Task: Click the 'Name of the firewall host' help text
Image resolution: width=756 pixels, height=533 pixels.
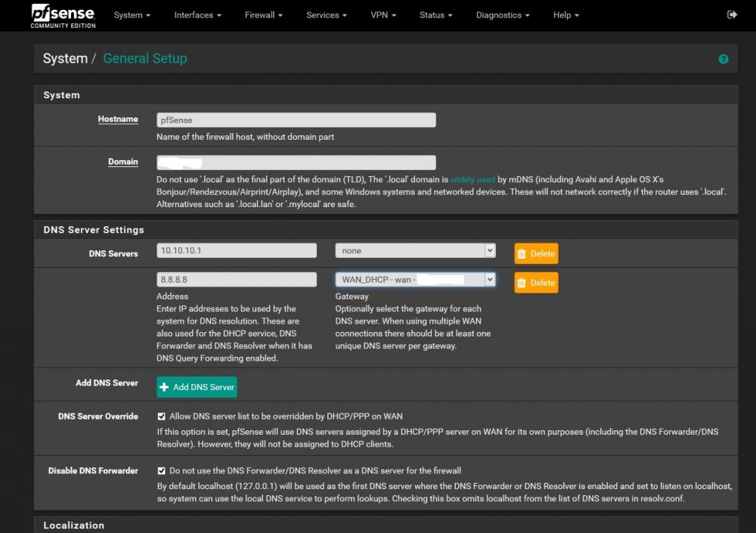Action: [245, 137]
